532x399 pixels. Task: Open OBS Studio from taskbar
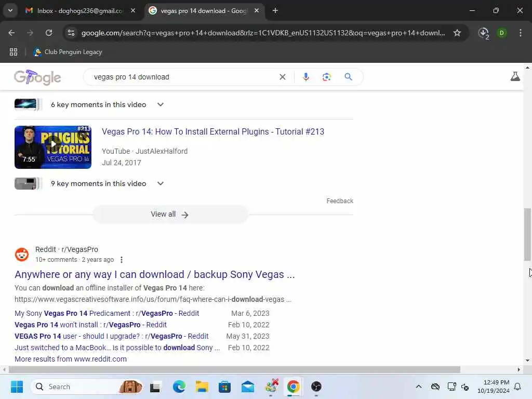(316, 387)
